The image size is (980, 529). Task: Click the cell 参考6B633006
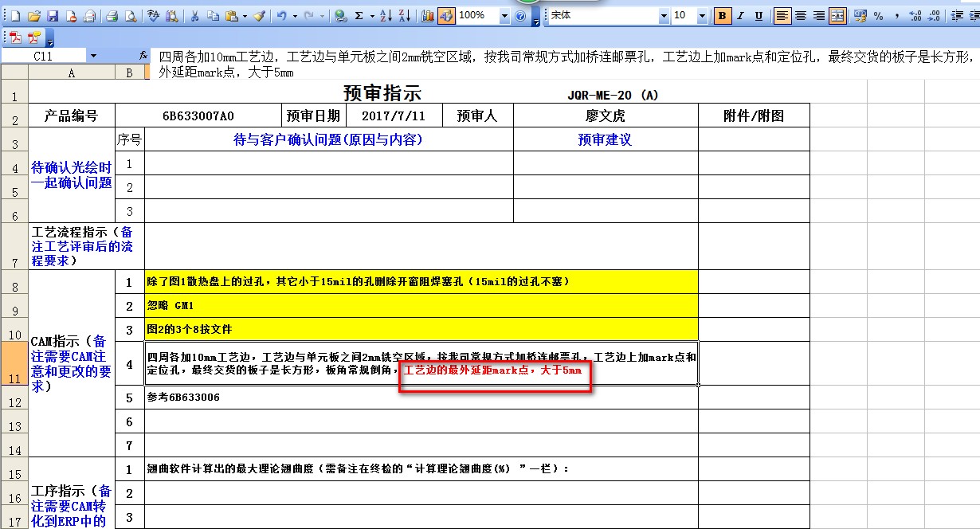tap(421, 398)
